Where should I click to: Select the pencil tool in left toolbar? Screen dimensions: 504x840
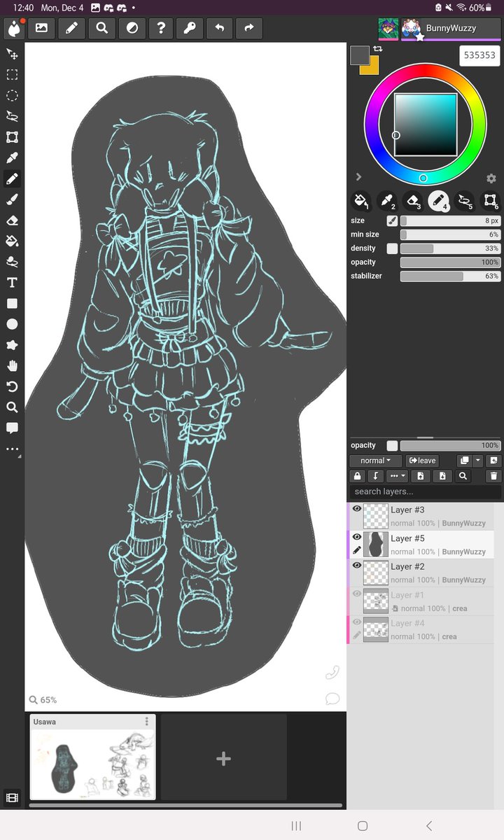(x=12, y=179)
